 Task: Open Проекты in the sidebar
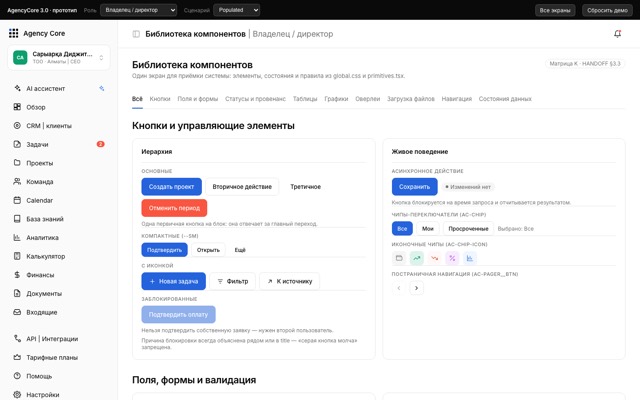(58, 163)
